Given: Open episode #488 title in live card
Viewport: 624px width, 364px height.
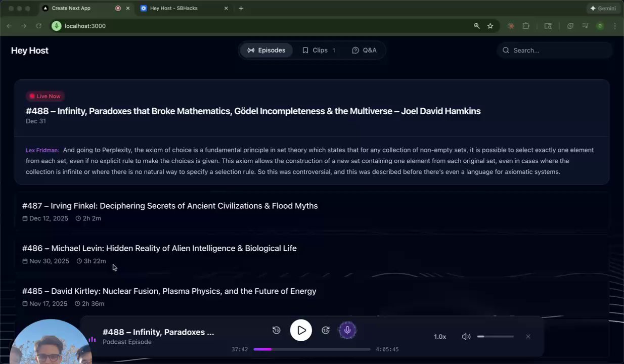Looking at the screenshot, I should point(253,111).
